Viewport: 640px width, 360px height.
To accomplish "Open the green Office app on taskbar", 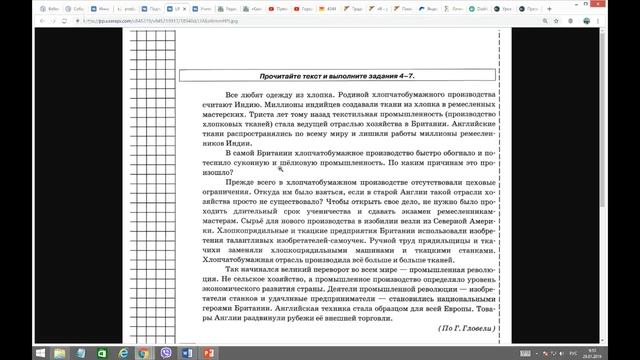I will tap(102, 353).
